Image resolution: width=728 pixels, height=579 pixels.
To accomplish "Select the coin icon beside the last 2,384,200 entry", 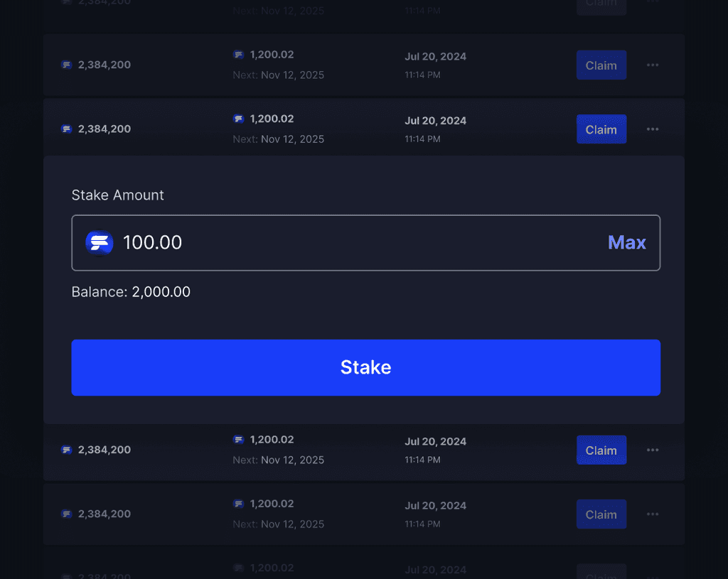I will point(67,514).
